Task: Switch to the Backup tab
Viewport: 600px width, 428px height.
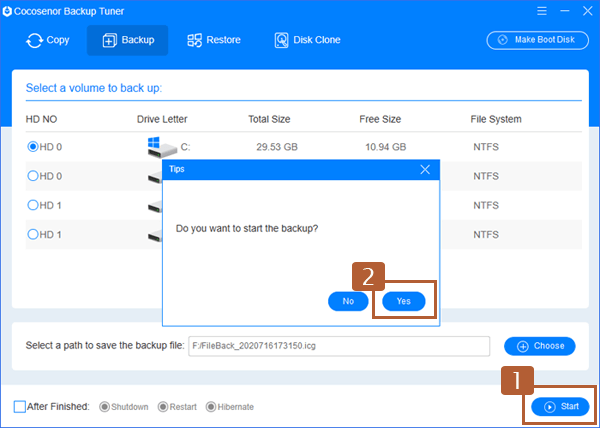Action: coord(127,40)
